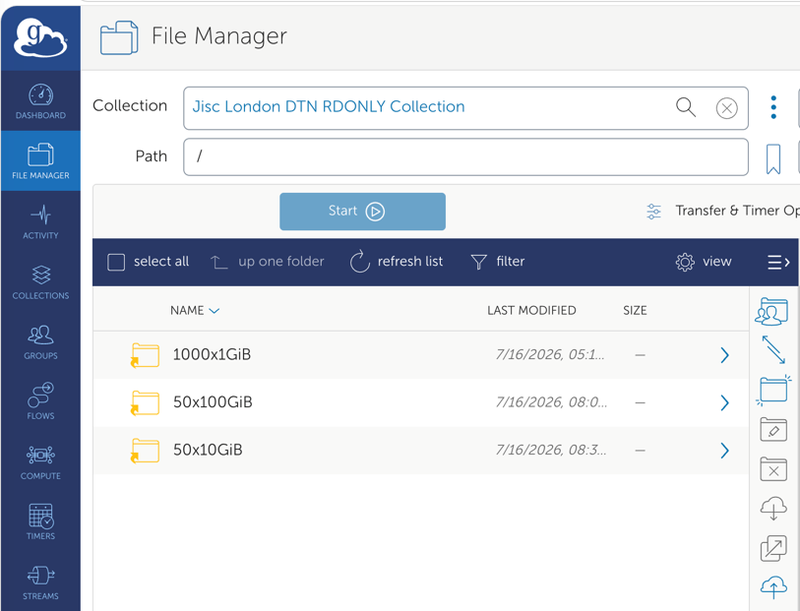Bookmark the current path
Viewport: 800px width, 611px height.
(773, 159)
